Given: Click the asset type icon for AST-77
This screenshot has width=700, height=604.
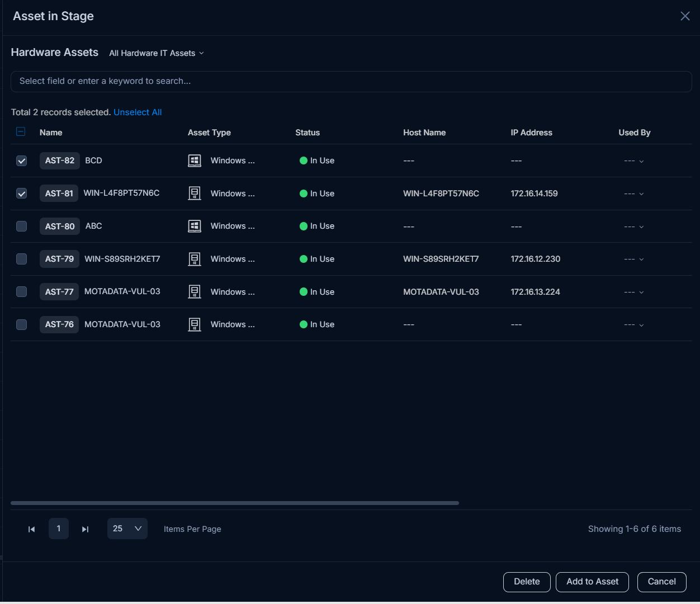Looking at the screenshot, I should tap(195, 292).
